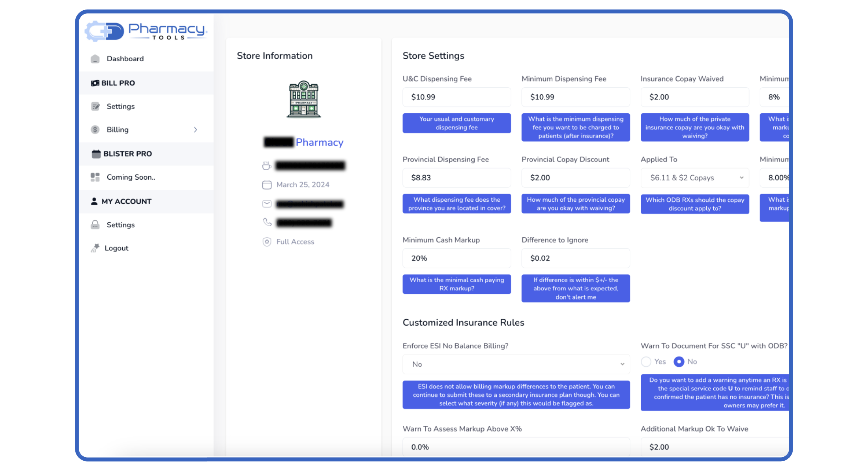Click the Billing dollar coin icon

click(95, 129)
